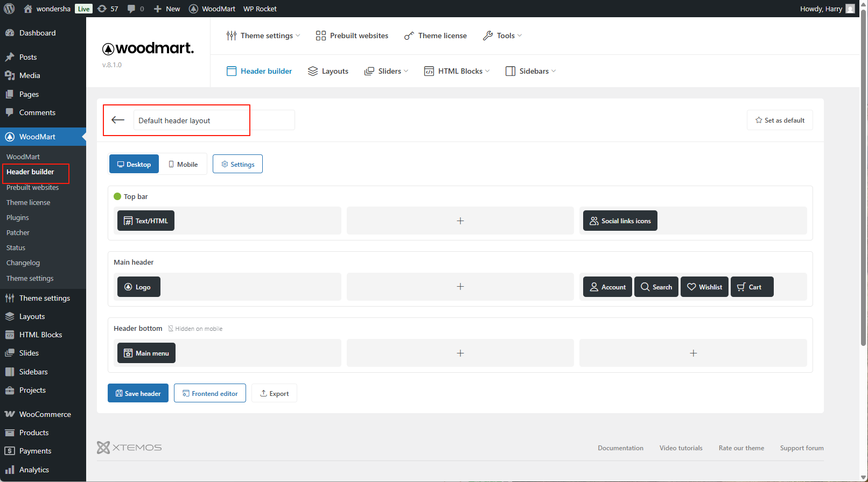The height and width of the screenshot is (482, 868).
Task: Click the Main menu element in Header bottom
Action: click(146, 353)
